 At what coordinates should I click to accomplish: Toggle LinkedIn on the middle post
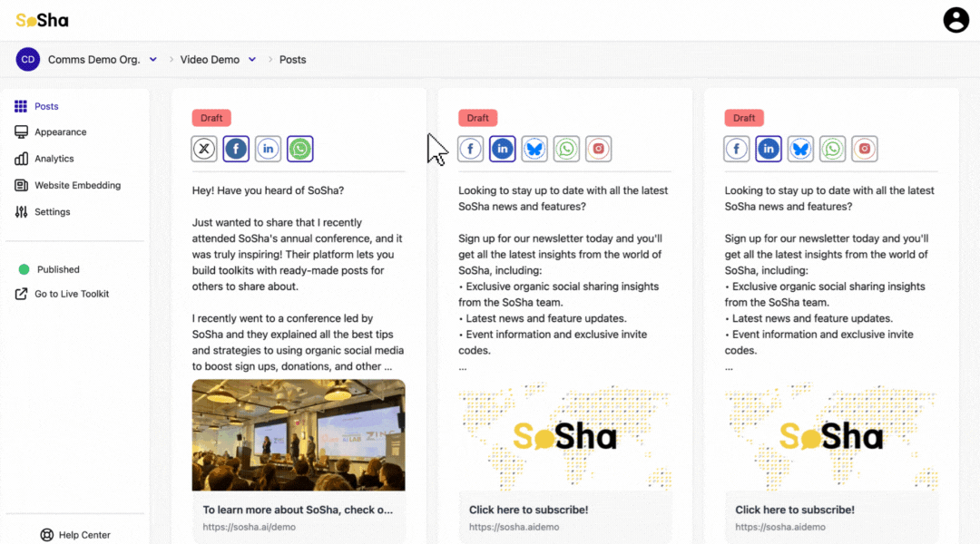[x=503, y=149]
